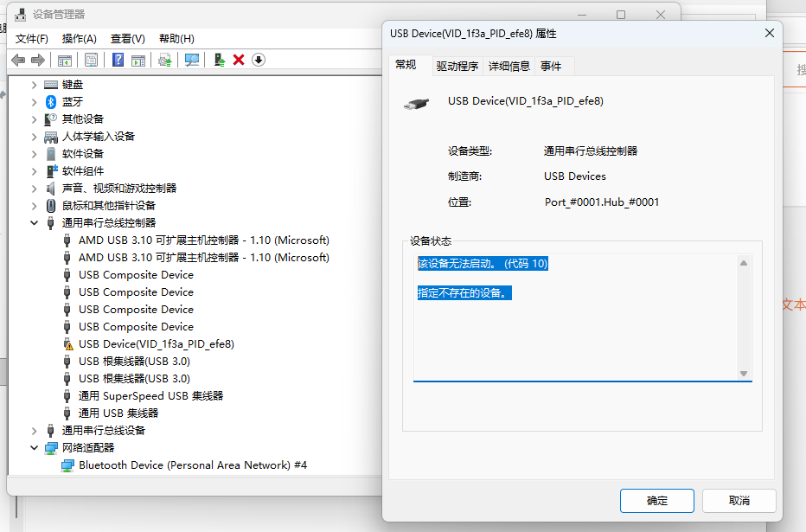Click the blue Help question mark icon
The width and height of the screenshot is (806, 532).
(x=118, y=60)
